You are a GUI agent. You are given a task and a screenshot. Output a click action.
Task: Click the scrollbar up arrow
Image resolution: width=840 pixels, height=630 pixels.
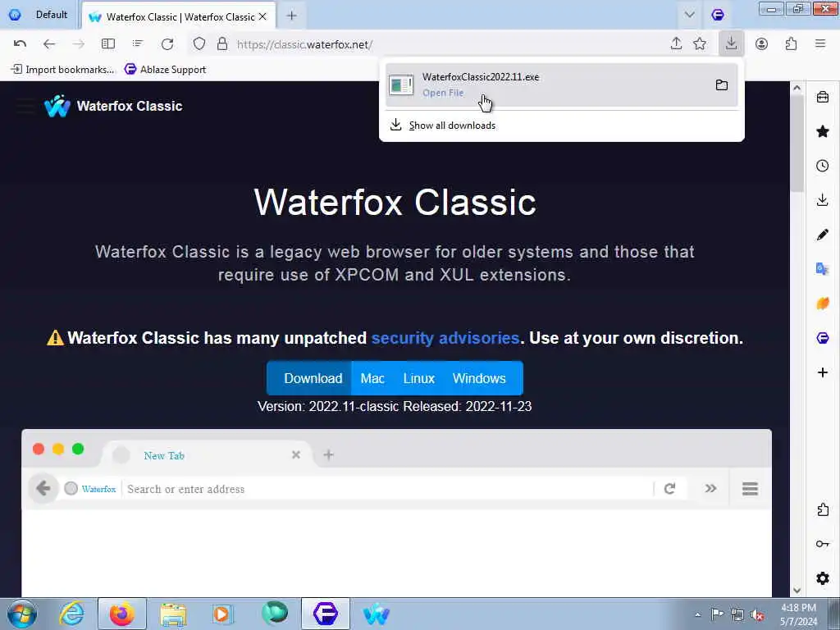click(x=797, y=88)
